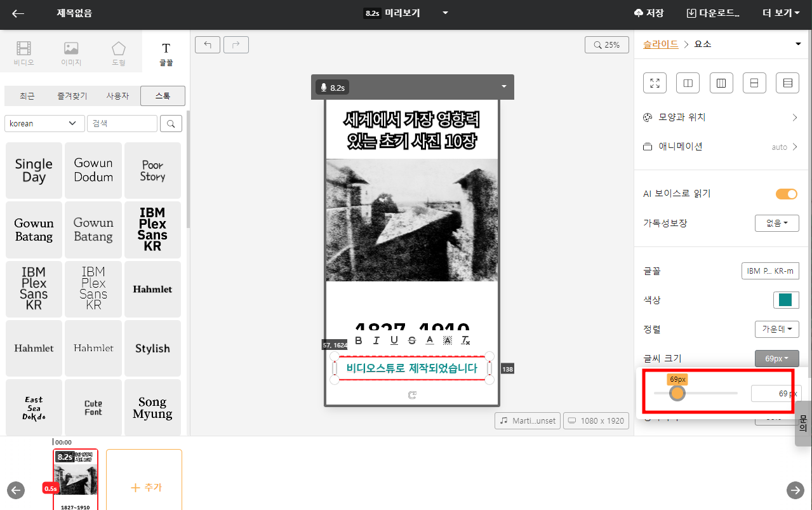Image resolution: width=812 pixels, height=510 pixels.
Task: Open the 요소 panel dropdown caret
Action: (x=798, y=44)
